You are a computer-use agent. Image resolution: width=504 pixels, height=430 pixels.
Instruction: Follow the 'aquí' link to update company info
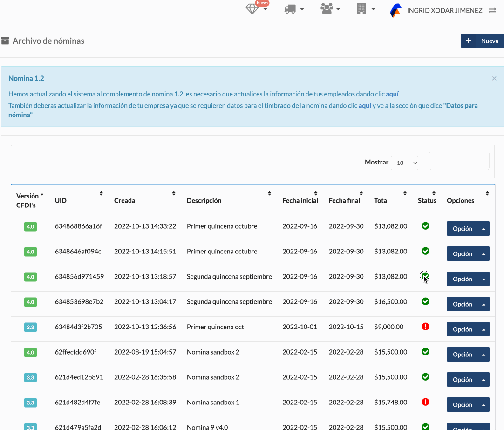pyautogui.click(x=365, y=105)
